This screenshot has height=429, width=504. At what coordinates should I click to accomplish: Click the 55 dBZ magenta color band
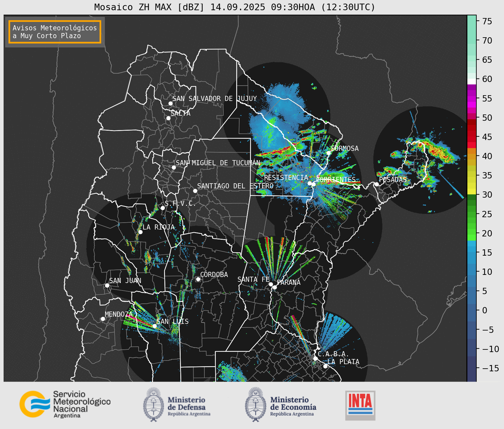point(472,99)
